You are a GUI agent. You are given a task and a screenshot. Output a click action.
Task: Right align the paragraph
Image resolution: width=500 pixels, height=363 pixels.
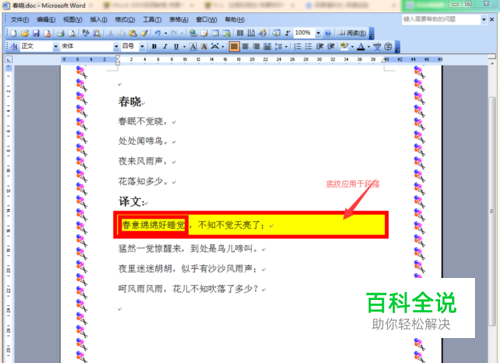pos(256,46)
